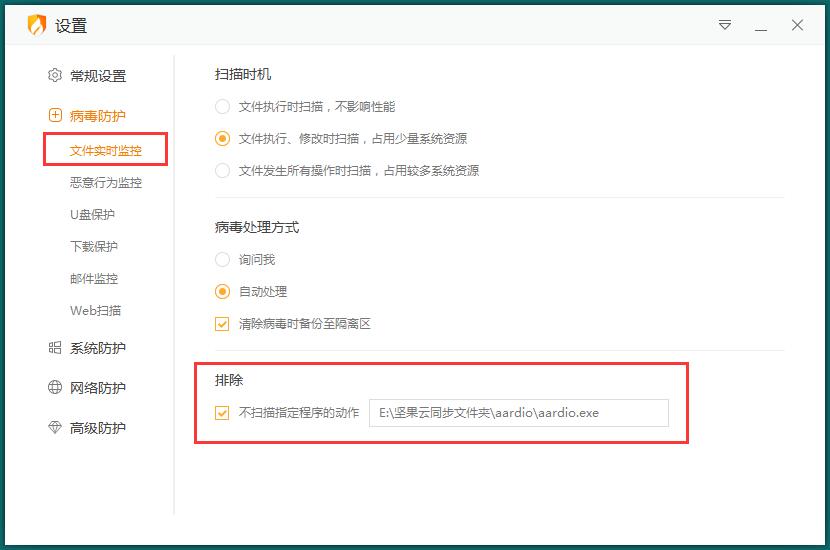Open 常规设置 general settings section

98,76
